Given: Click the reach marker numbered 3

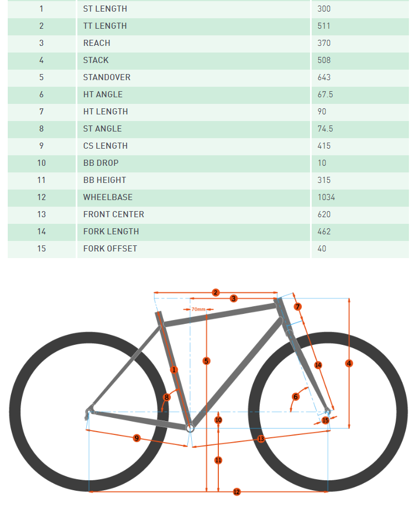Looking at the screenshot, I should pyautogui.click(x=234, y=298).
